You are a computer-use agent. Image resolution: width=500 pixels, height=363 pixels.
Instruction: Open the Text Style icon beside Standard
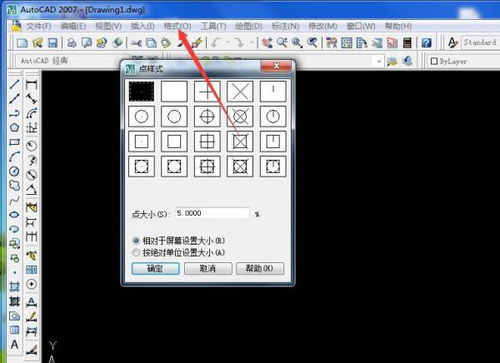pos(453,43)
